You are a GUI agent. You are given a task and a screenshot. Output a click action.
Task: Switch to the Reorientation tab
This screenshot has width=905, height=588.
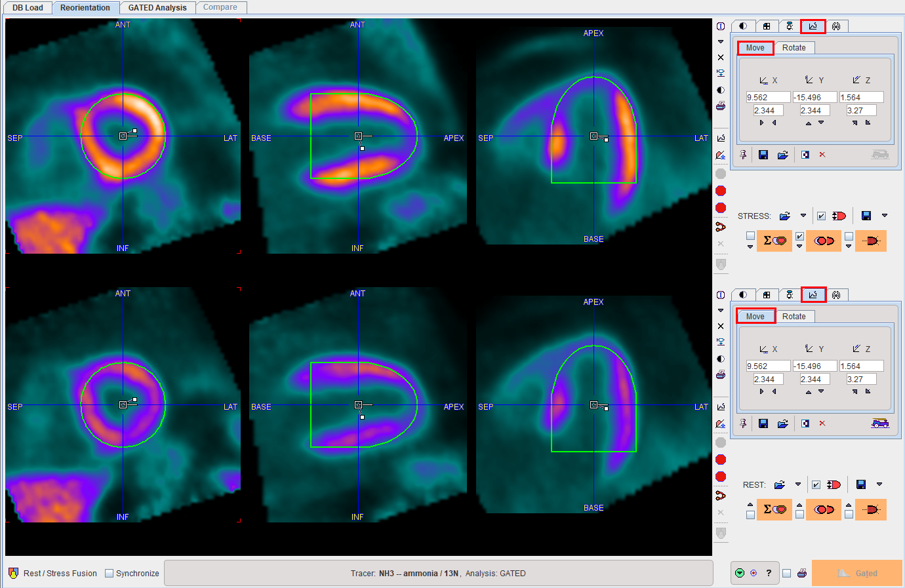[x=85, y=8]
